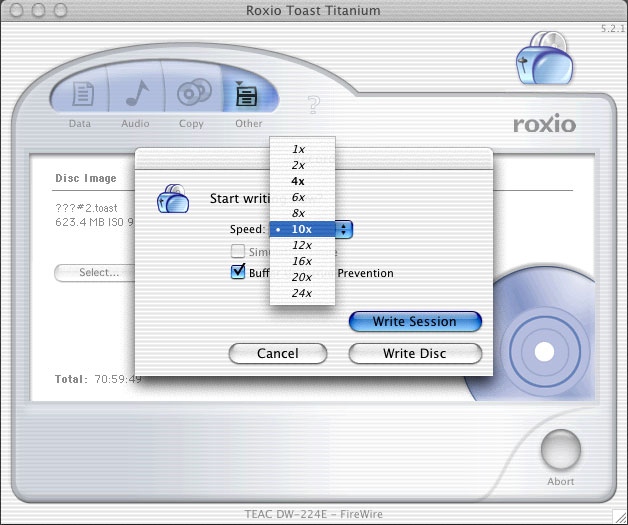The width and height of the screenshot is (628, 525).
Task: Click the Other tab label
Action: click(249, 123)
